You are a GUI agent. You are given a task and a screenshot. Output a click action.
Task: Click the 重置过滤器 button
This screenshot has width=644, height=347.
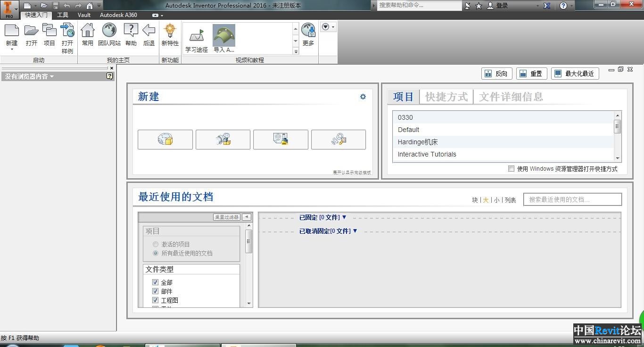(227, 217)
